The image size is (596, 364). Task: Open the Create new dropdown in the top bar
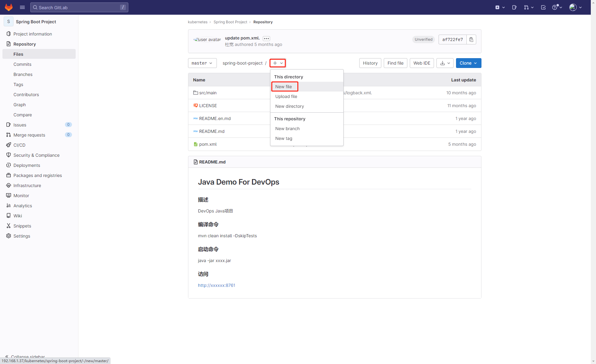[500, 7]
